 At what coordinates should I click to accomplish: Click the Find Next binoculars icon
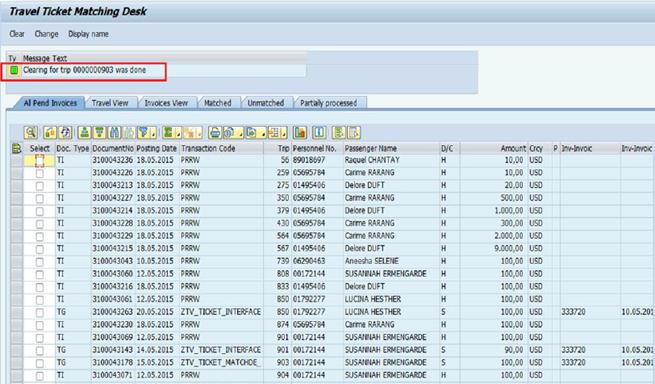129,132
